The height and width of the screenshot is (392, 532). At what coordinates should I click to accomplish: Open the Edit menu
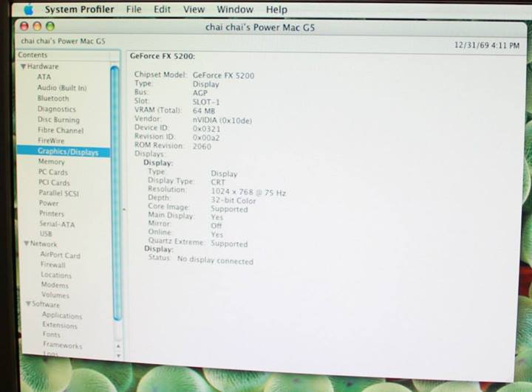point(162,10)
